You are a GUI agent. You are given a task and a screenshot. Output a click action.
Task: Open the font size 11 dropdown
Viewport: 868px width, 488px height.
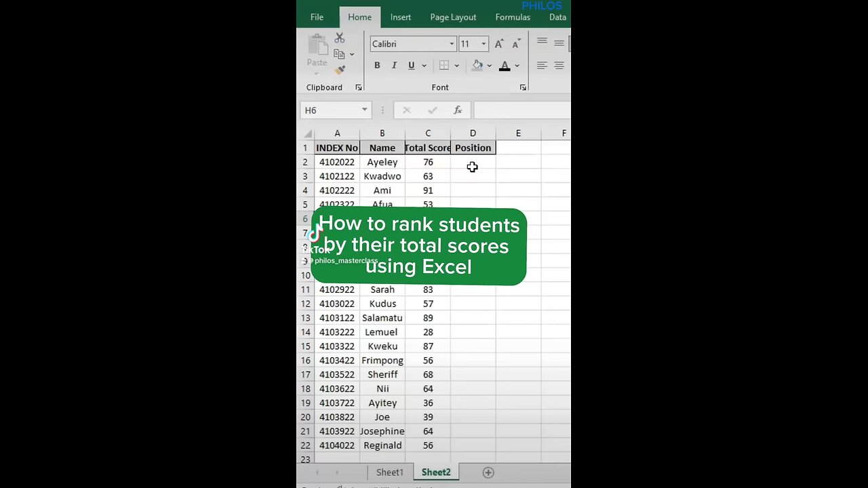(484, 44)
